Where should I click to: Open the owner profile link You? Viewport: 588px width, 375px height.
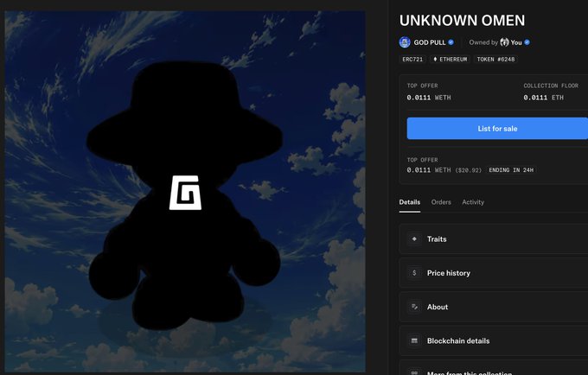click(x=516, y=42)
